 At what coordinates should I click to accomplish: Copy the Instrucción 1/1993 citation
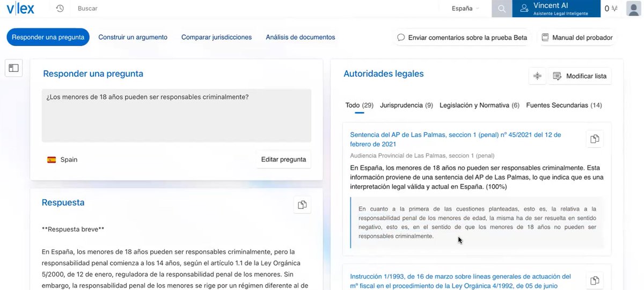(595, 280)
